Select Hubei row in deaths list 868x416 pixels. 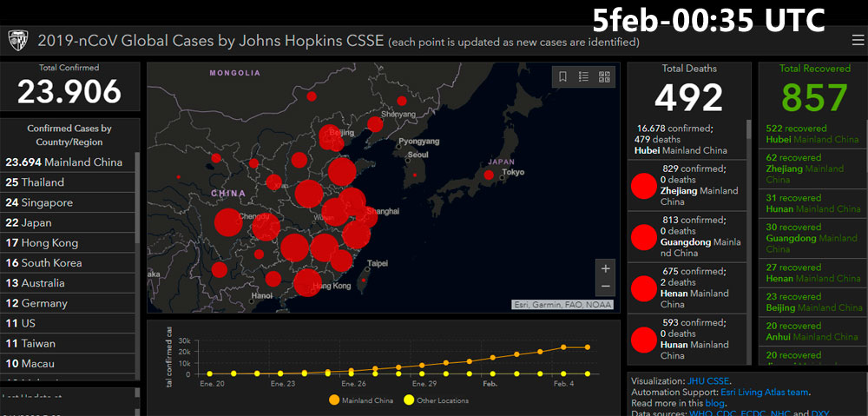[687, 140]
